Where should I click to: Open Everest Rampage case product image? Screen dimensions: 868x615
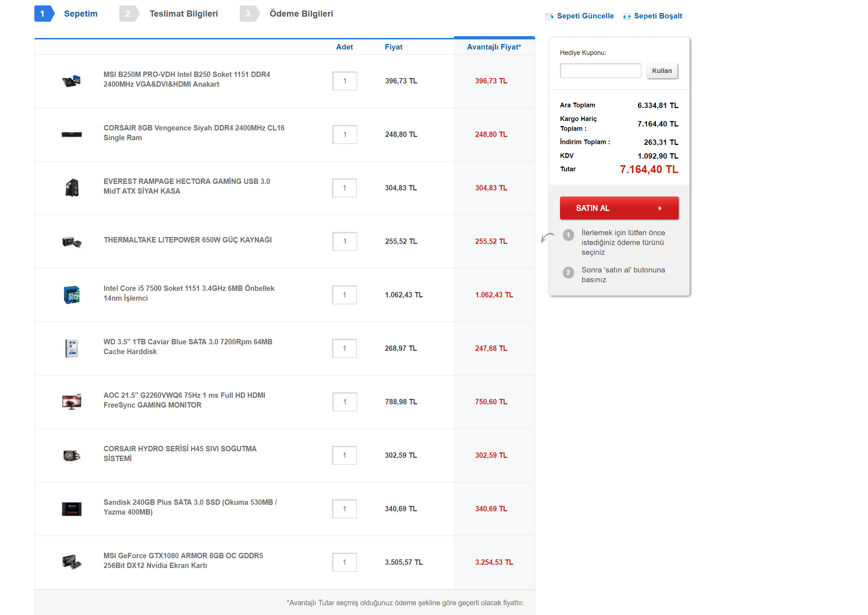click(x=72, y=188)
